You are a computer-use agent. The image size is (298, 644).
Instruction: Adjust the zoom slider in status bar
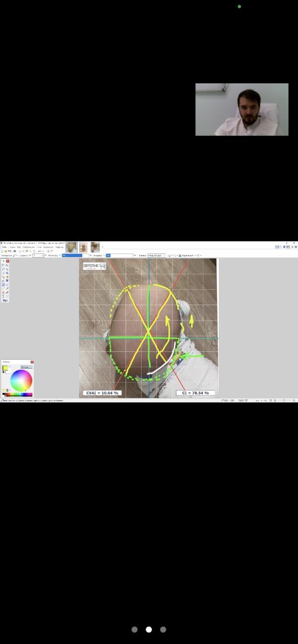[x=284, y=400]
